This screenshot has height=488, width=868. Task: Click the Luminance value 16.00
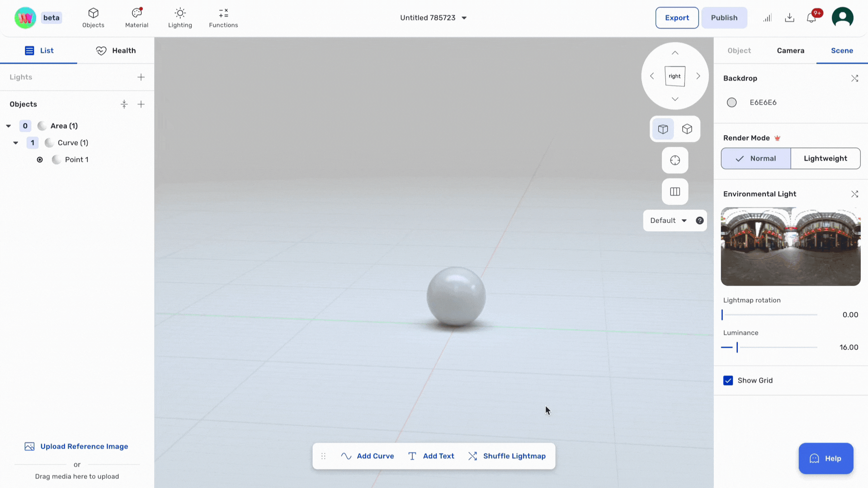[x=849, y=347]
